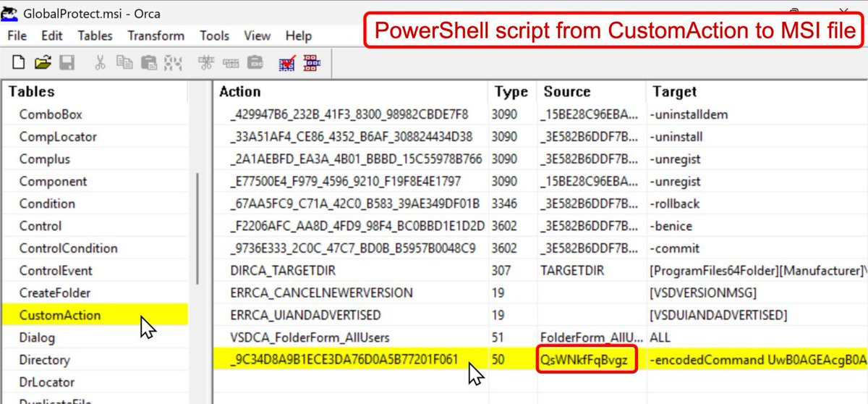Click the Open folder toolbar icon
868x404 pixels.
(43, 64)
